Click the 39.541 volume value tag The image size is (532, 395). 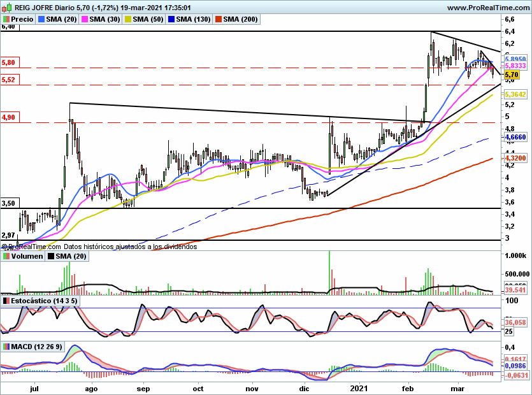click(x=515, y=290)
